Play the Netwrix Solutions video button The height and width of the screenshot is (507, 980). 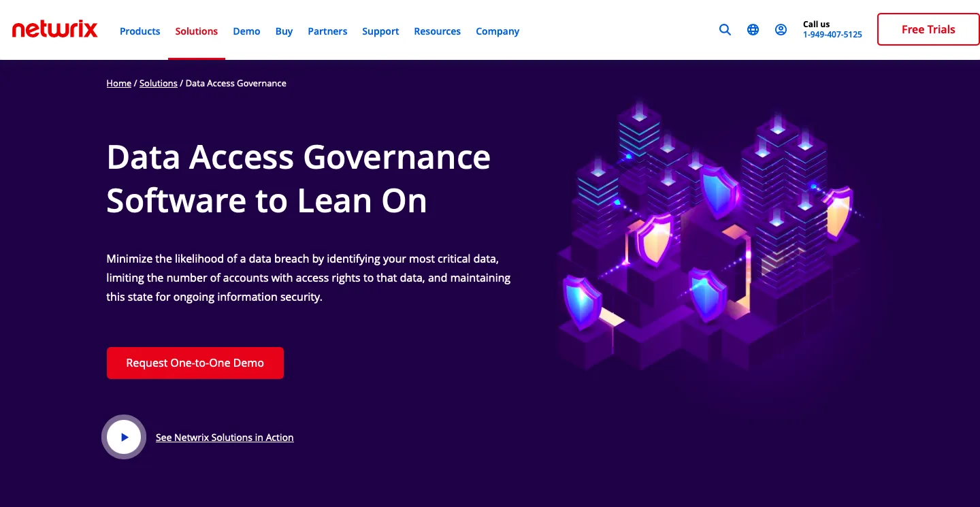point(124,437)
